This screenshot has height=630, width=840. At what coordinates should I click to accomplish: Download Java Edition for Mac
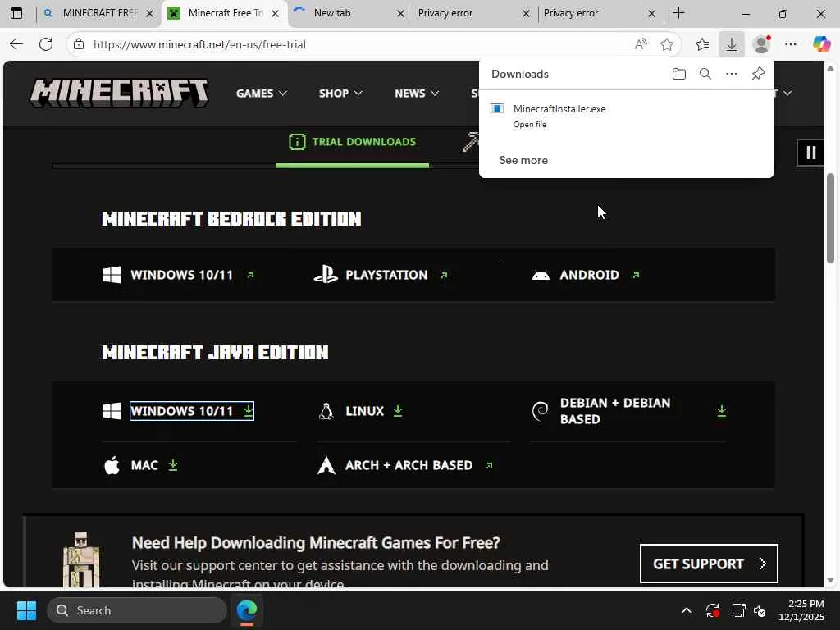154,465
